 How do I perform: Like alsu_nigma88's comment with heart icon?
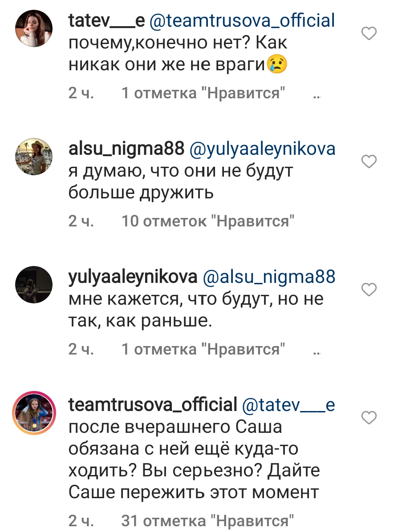(x=369, y=161)
